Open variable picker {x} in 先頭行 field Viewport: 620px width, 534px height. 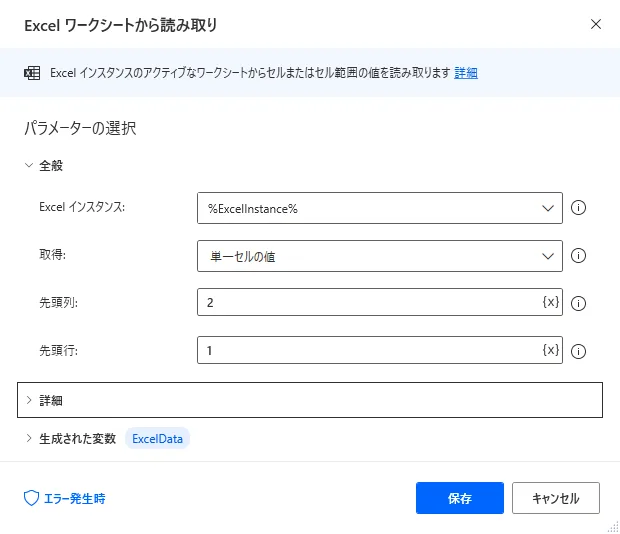tap(550, 350)
